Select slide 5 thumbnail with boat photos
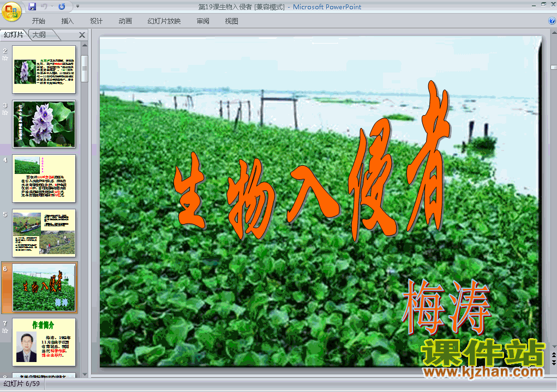The image size is (557, 392). click(x=44, y=233)
